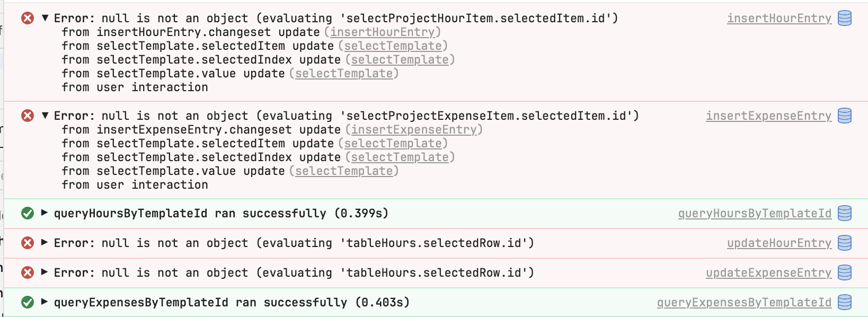Expand the queryExpensesByTemplateId success entry
The image size is (868, 317).
point(45,302)
